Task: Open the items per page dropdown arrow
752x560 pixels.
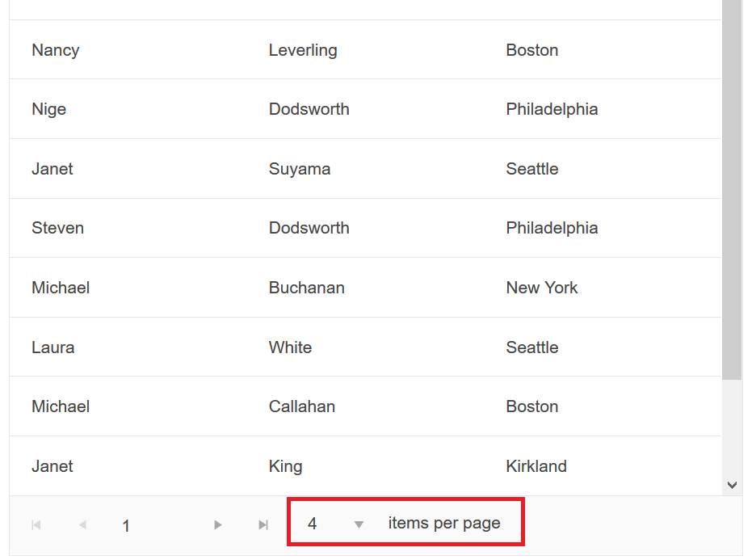Action: tap(359, 525)
